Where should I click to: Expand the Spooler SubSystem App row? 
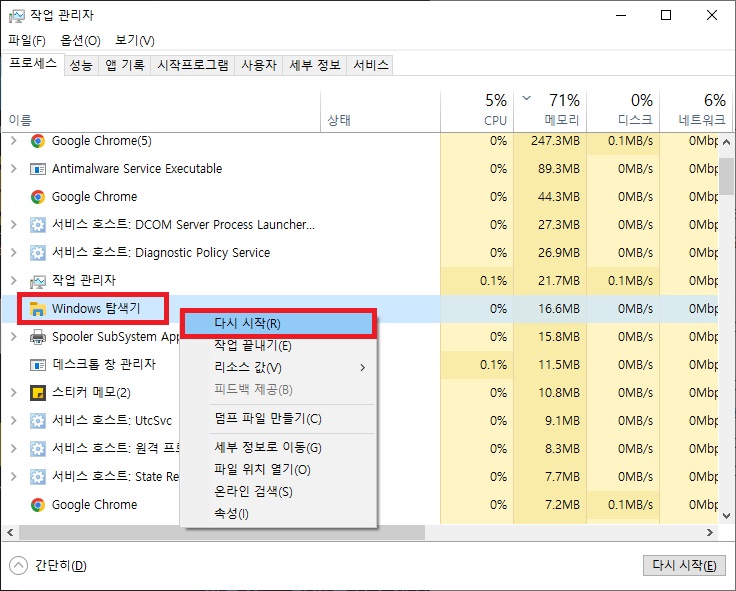click(14, 337)
